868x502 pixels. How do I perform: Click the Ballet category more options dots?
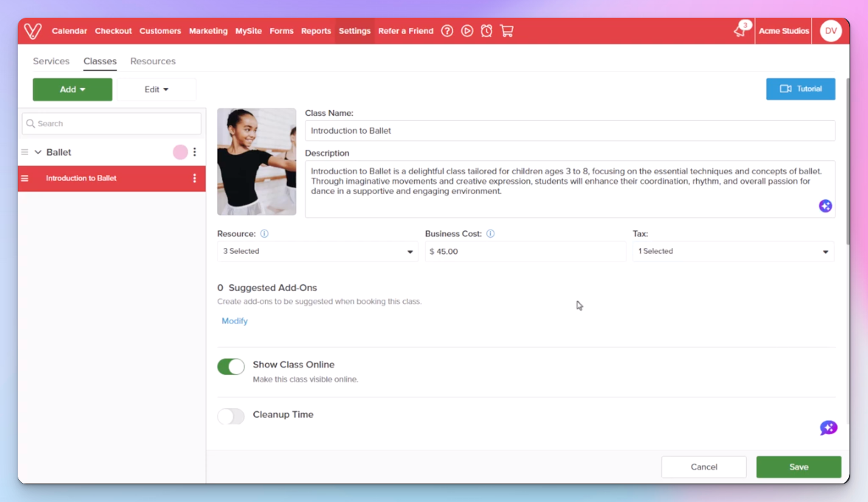195,151
